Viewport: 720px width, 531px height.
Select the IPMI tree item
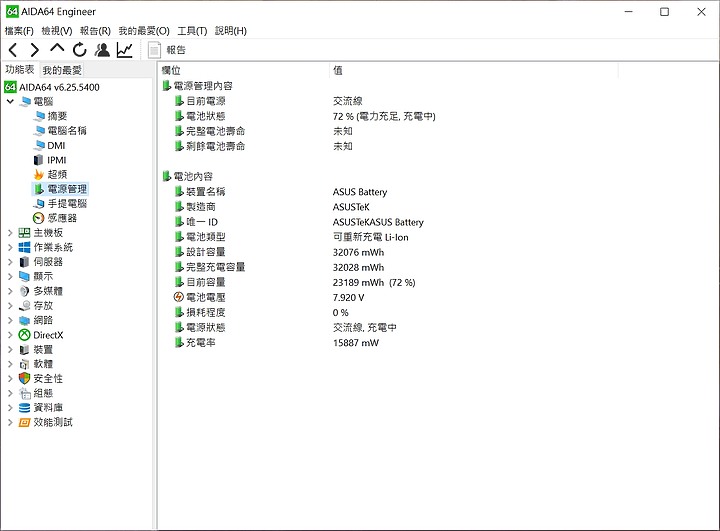point(50,160)
